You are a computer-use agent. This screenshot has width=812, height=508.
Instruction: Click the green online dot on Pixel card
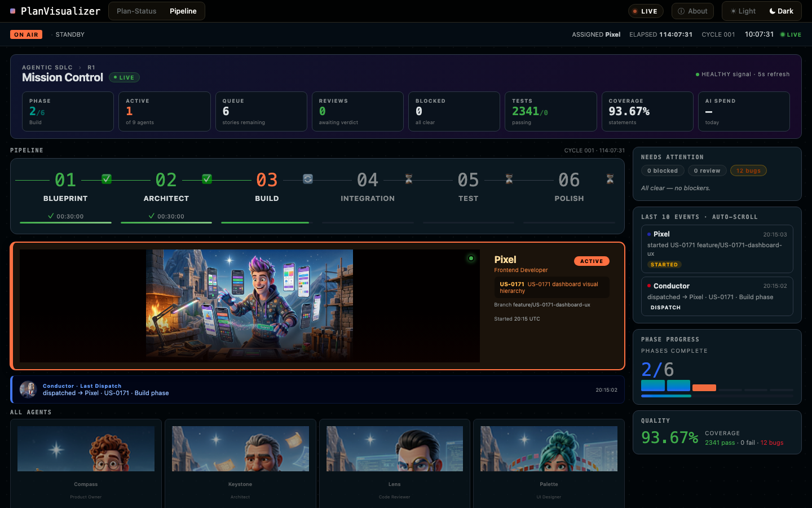tap(471, 259)
